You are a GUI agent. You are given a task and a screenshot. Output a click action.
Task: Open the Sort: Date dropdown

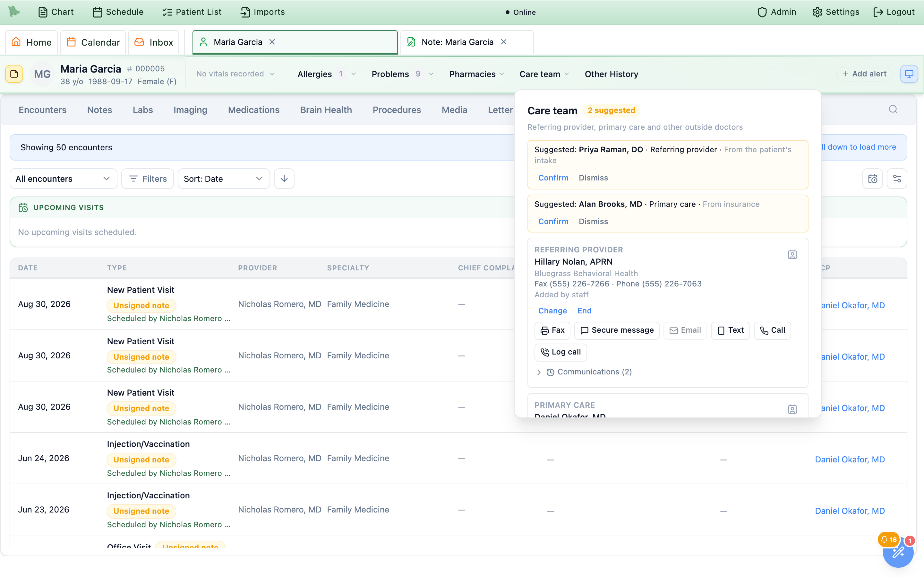tap(224, 179)
